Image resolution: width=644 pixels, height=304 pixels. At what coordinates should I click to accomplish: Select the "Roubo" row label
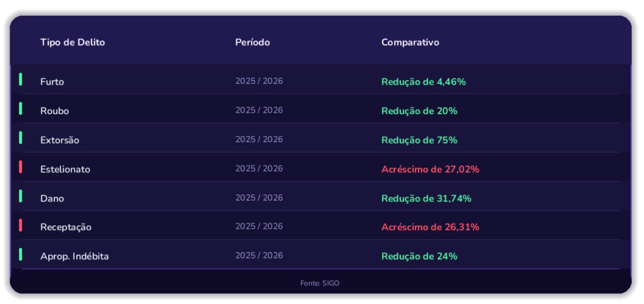coord(54,111)
